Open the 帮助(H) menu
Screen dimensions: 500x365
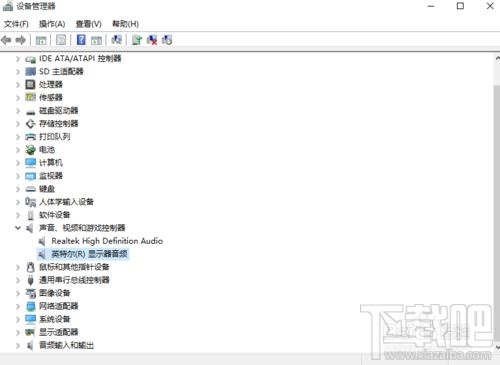[x=125, y=24]
